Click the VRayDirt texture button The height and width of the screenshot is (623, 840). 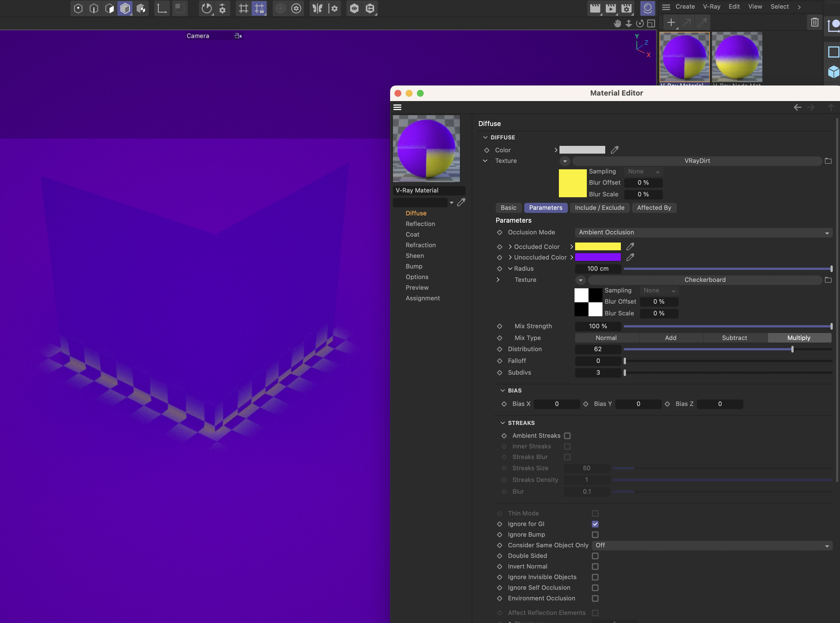tap(697, 161)
